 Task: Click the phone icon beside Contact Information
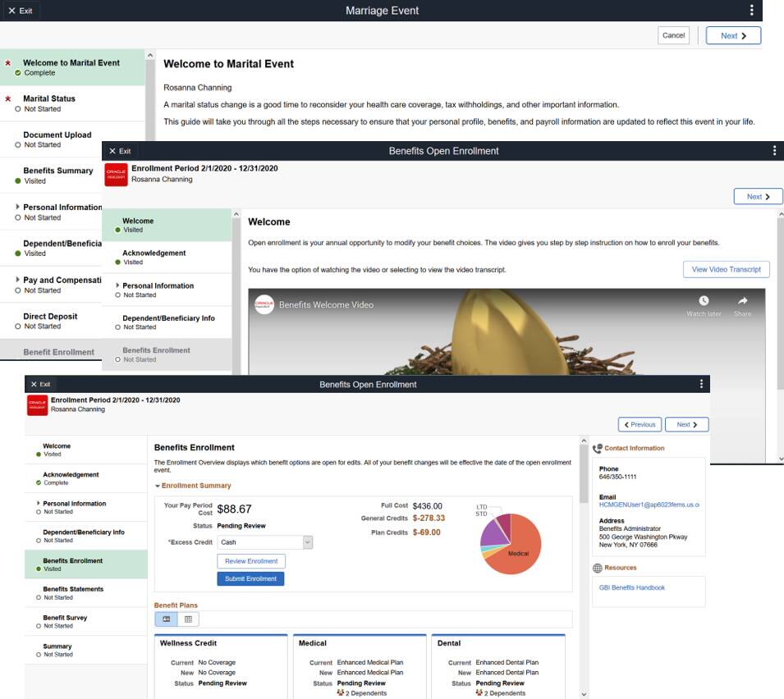(x=595, y=447)
